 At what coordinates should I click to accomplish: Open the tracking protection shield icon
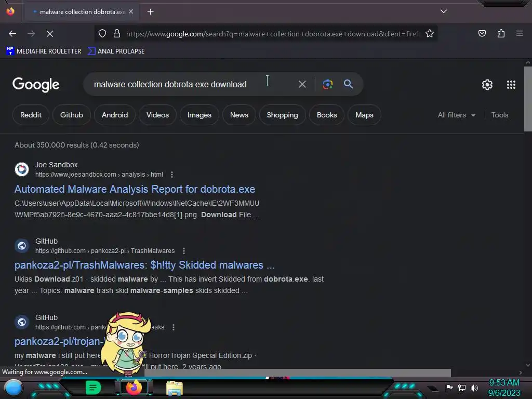(102, 34)
